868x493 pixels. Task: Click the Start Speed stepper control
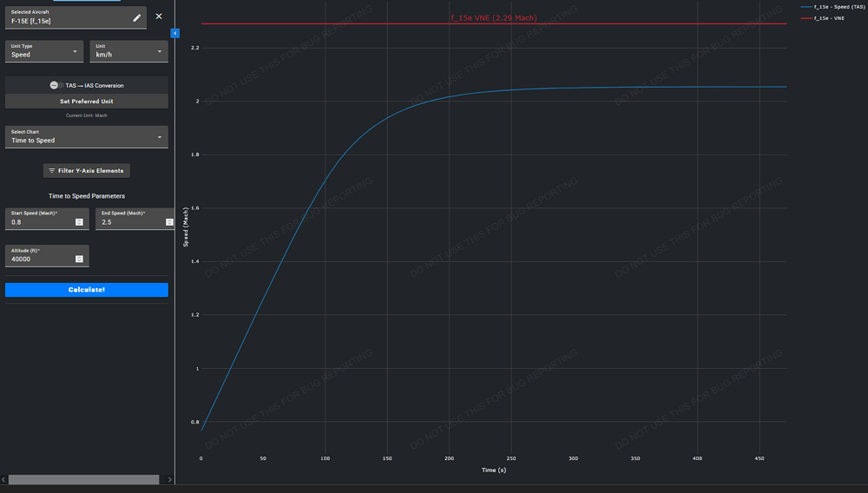pos(79,222)
